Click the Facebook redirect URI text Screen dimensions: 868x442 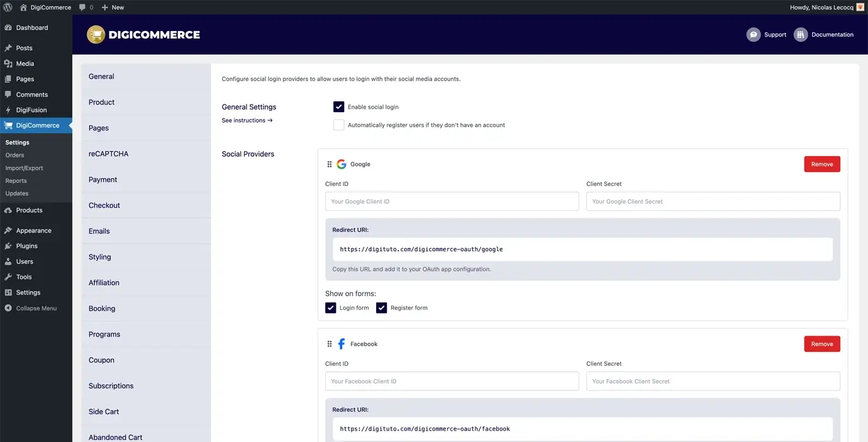tap(425, 429)
